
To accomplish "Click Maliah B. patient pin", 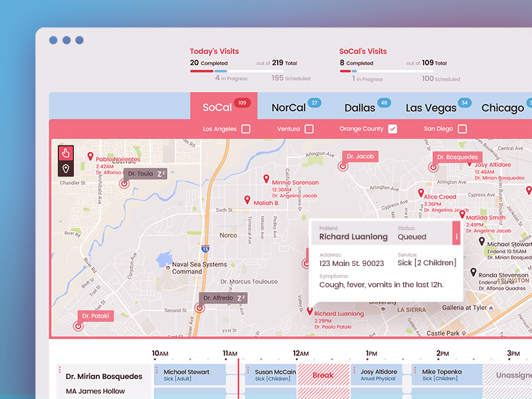I will 247,199.
